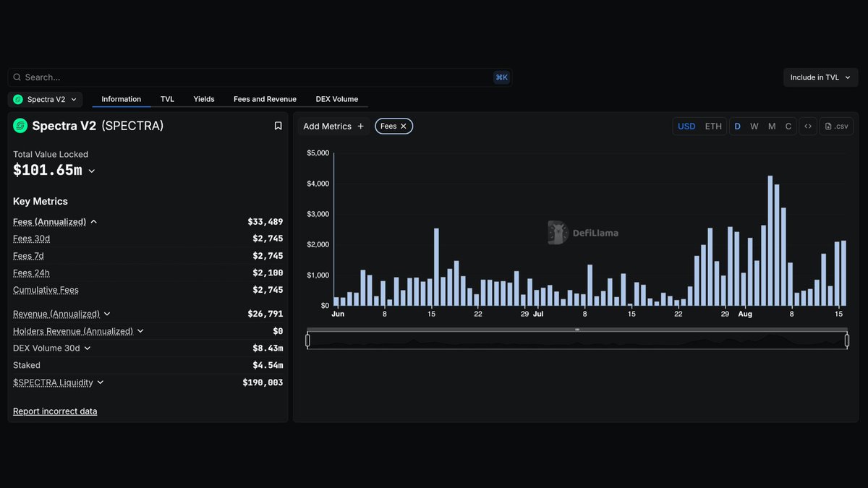Click the $33,489 annualized fees value

(x=265, y=222)
